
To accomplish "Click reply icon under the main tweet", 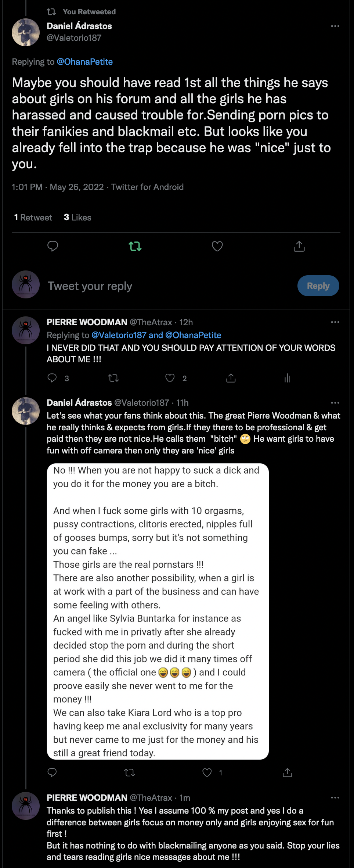I will (53, 246).
